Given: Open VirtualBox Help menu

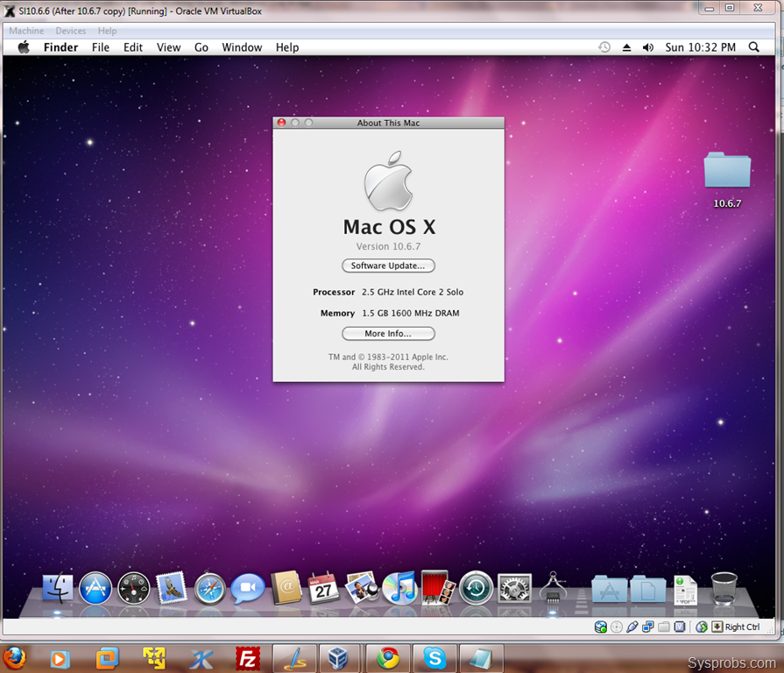Looking at the screenshot, I should 107,31.
